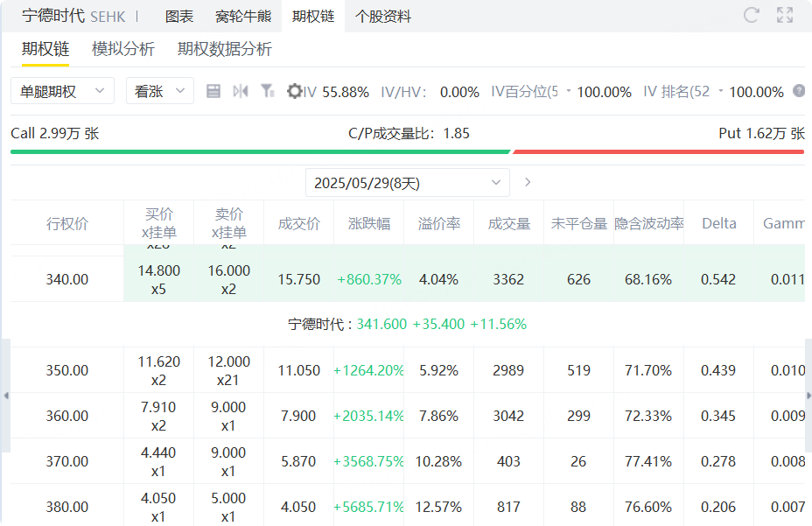Select the 350.00 strike price
This screenshot has width=812, height=526.
pos(67,370)
